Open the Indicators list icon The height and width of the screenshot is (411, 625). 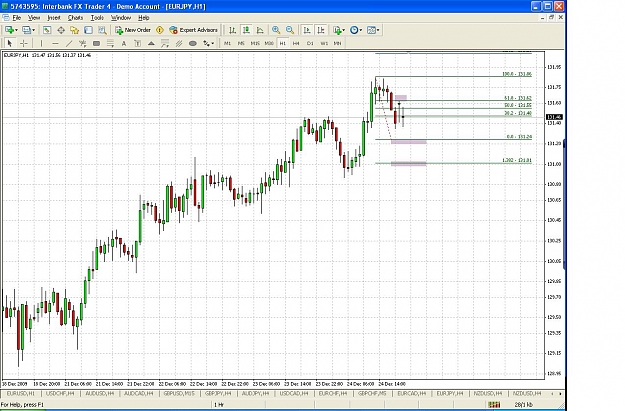point(337,30)
